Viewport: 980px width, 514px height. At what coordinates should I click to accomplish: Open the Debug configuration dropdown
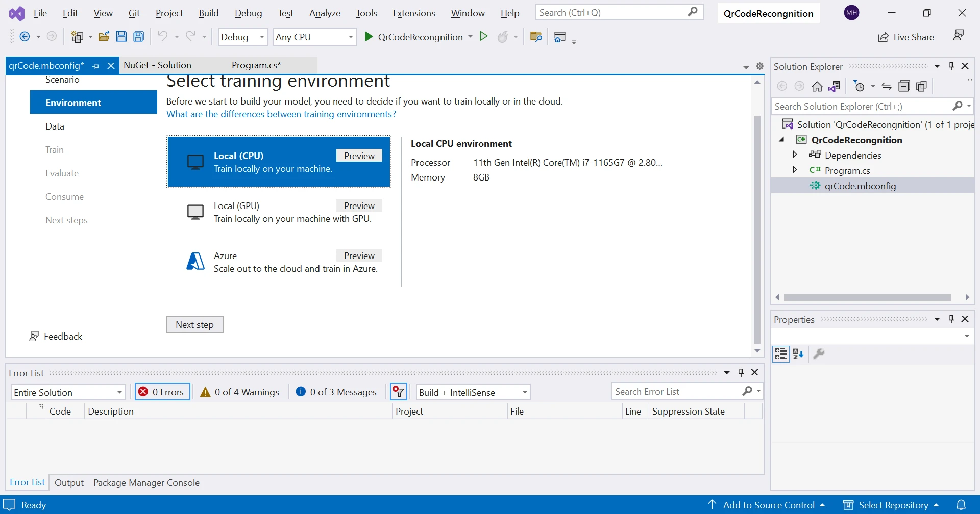click(x=242, y=37)
